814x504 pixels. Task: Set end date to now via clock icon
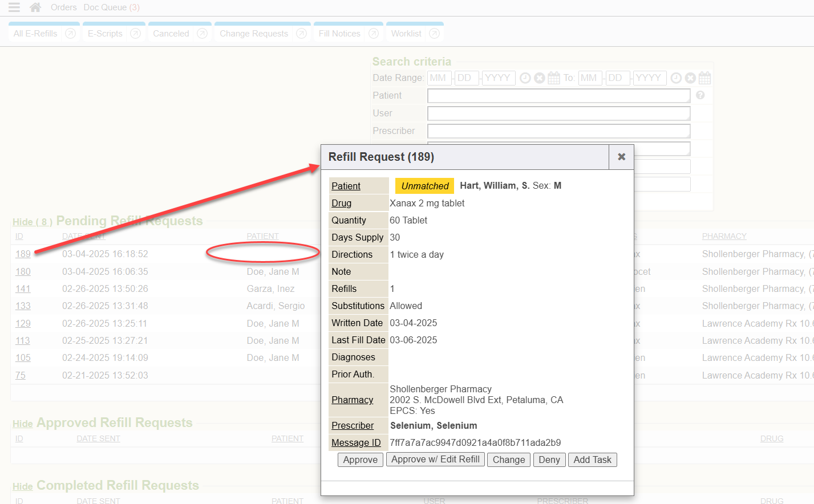[676, 78]
